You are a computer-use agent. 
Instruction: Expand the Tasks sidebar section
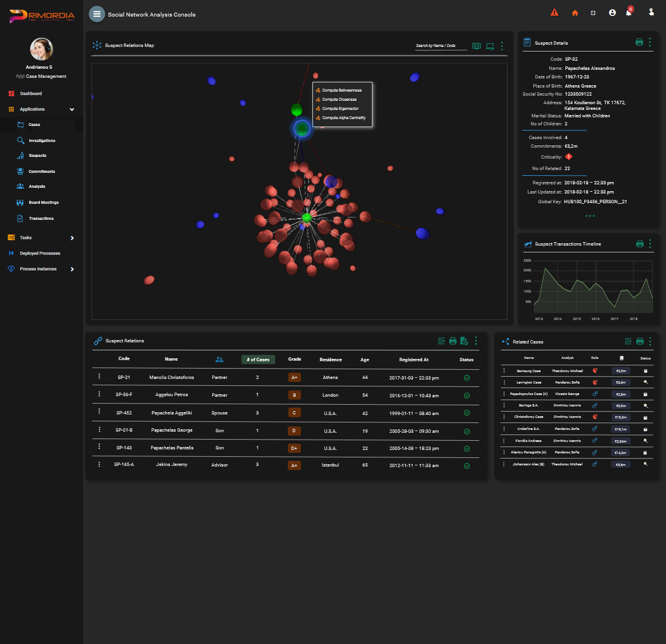pos(72,238)
